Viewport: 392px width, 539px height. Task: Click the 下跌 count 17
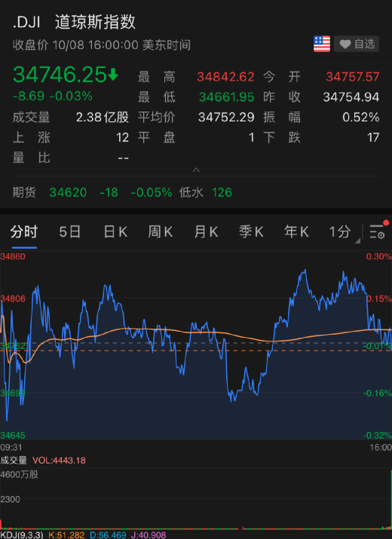tap(373, 138)
